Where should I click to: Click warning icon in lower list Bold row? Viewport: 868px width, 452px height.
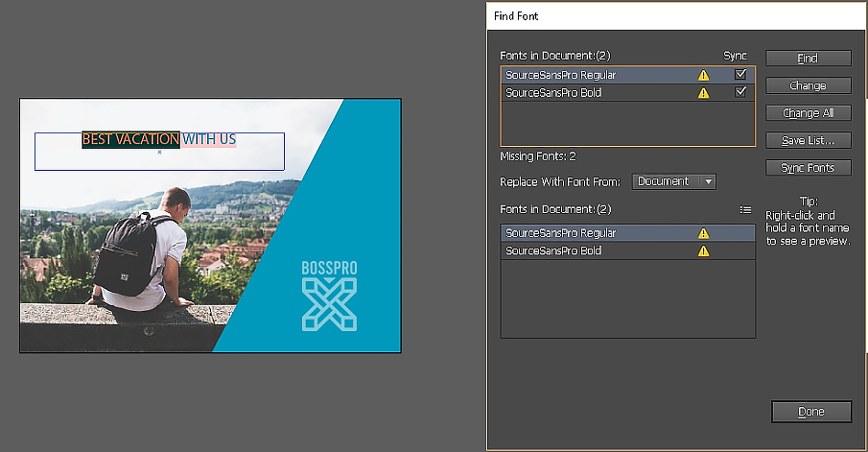(x=703, y=251)
